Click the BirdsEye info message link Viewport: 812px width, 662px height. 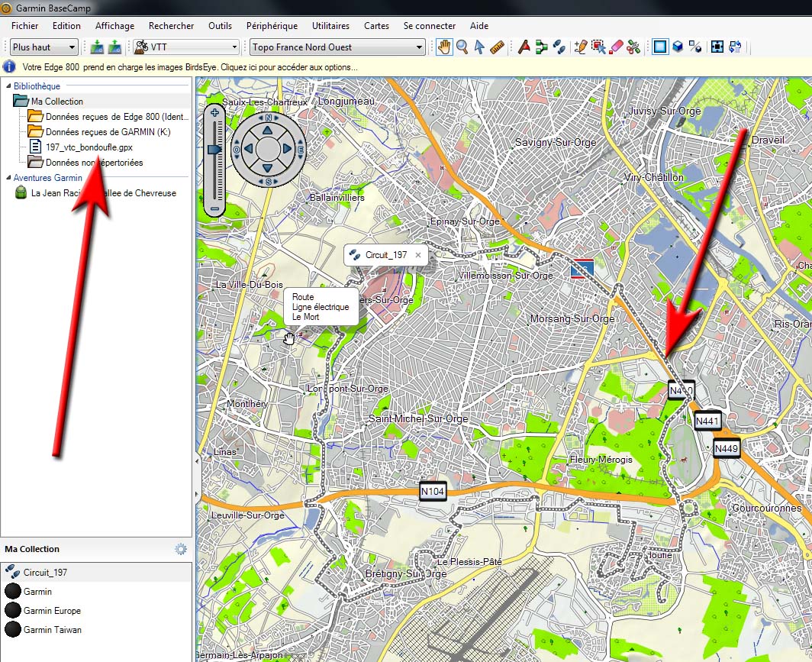click(x=189, y=67)
